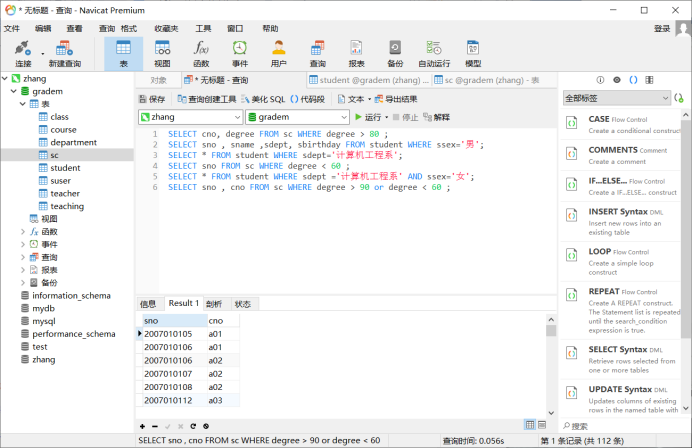Click the refresh results icon
Image resolution: width=692 pixels, height=448 pixels.
pos(193,426)
